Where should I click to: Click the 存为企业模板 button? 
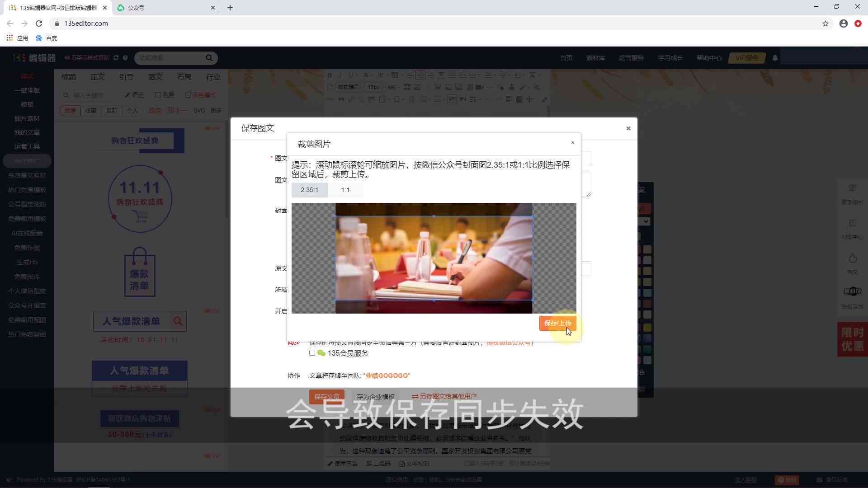[375, 397]
